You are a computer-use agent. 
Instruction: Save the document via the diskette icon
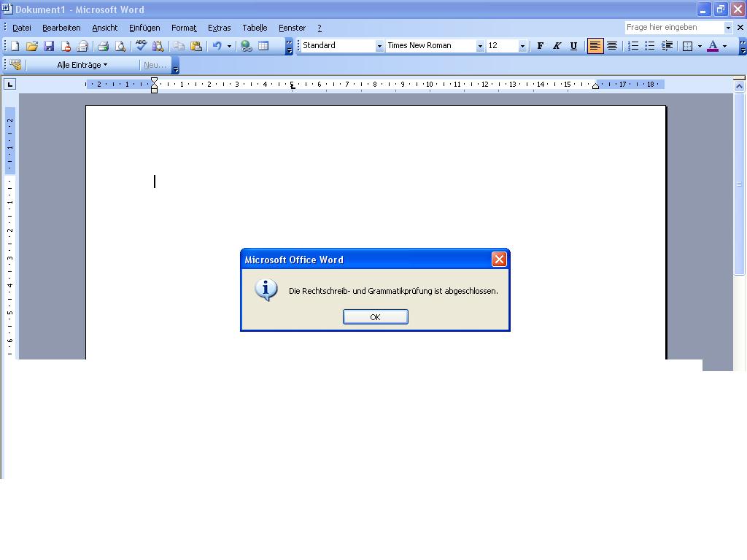(49, 46)
